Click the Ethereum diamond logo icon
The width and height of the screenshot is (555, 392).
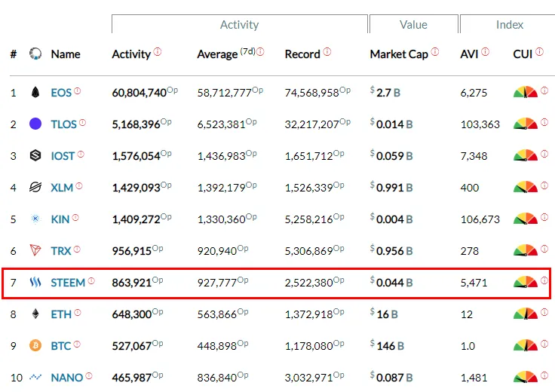(35, 314)
